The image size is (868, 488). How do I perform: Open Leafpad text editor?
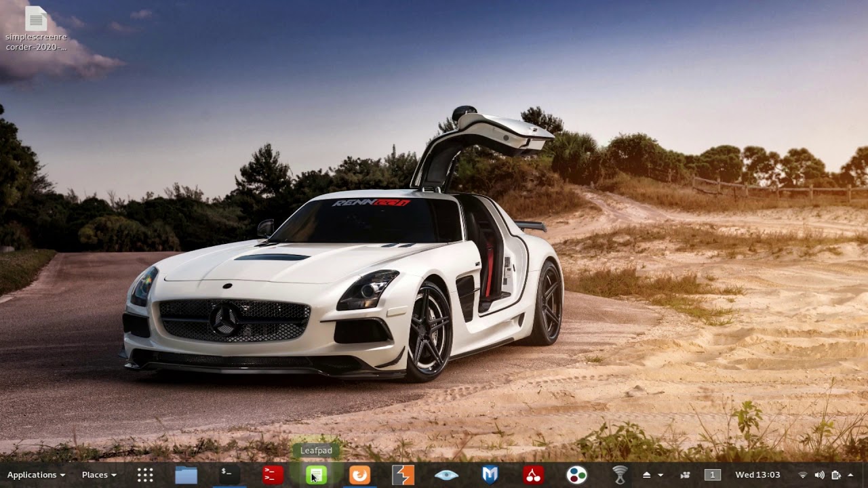[316, 475]
